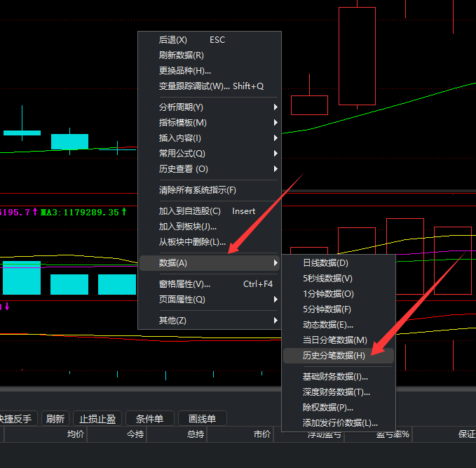Click 后退(X) menu item
This screenshot has width=476, height=468.
[x=173, y=40]
